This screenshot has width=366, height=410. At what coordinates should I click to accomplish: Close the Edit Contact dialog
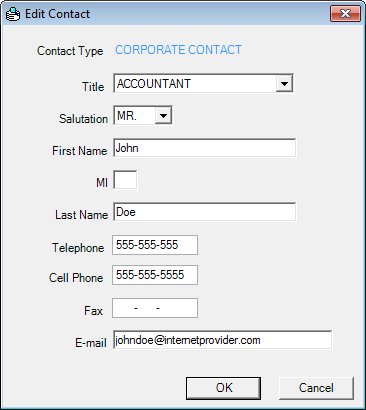pos(345,14)
